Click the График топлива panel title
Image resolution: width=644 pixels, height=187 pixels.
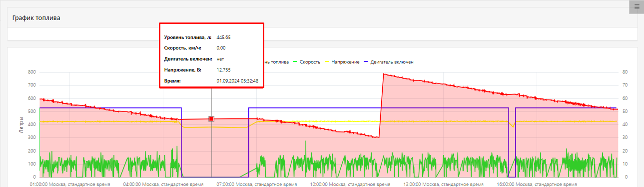coord(36,17)
